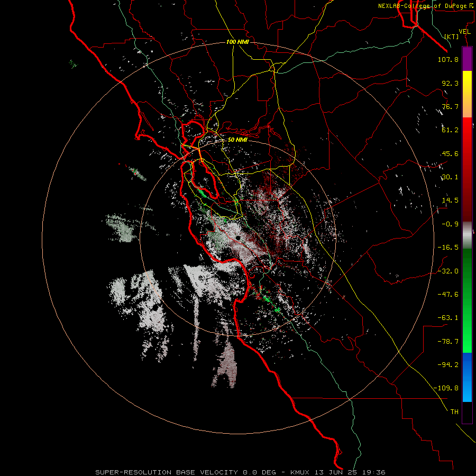Click the -47.6 legend value
This screenshot has height=476, width=476.
[x=448, y=295]
